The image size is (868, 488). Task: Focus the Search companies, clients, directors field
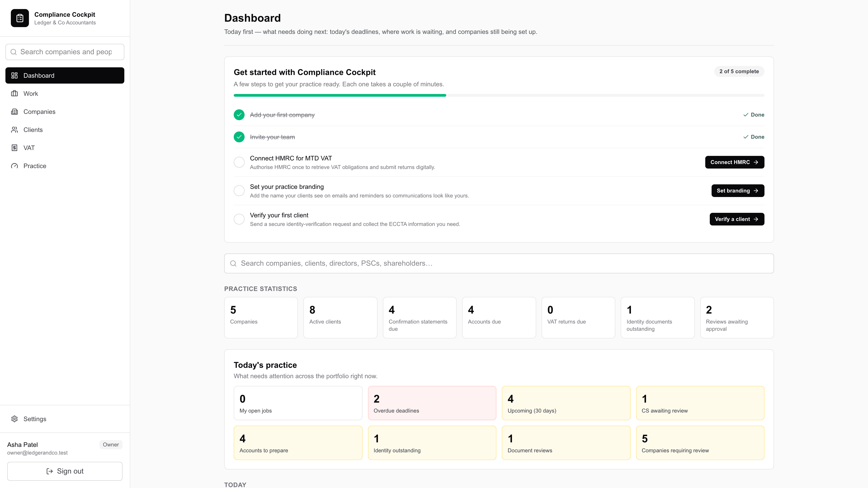coord(499,263)
